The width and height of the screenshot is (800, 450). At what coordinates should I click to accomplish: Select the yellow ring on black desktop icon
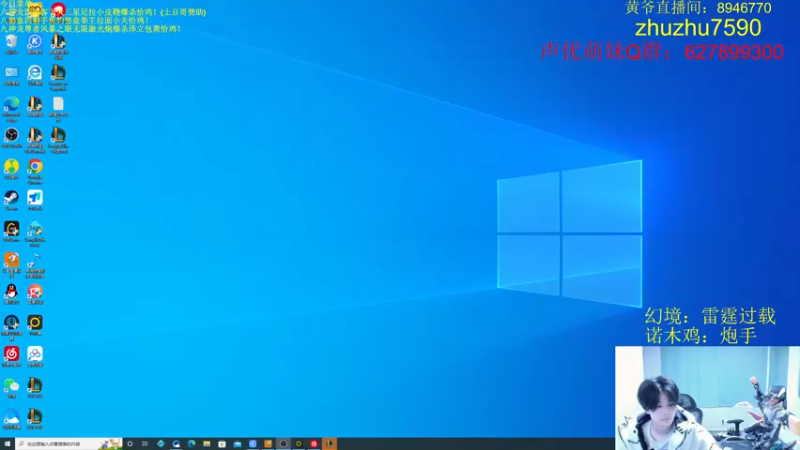(x=35, y=324)
